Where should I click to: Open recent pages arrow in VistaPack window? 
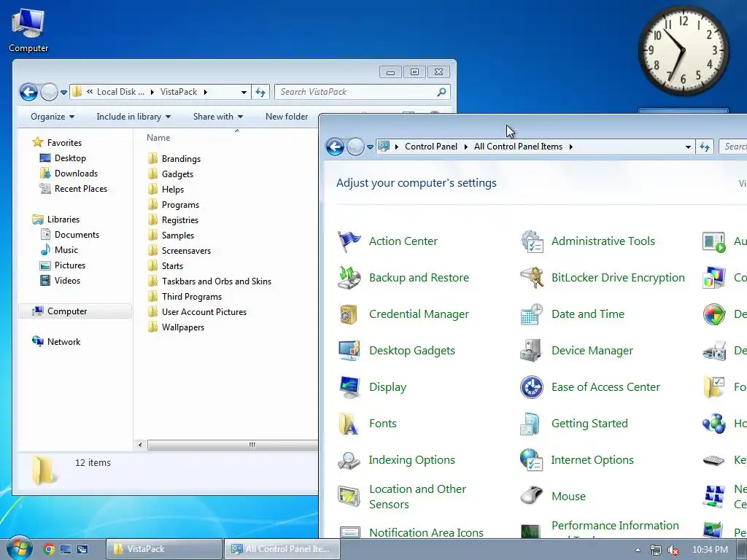click(x=64, y=93)
